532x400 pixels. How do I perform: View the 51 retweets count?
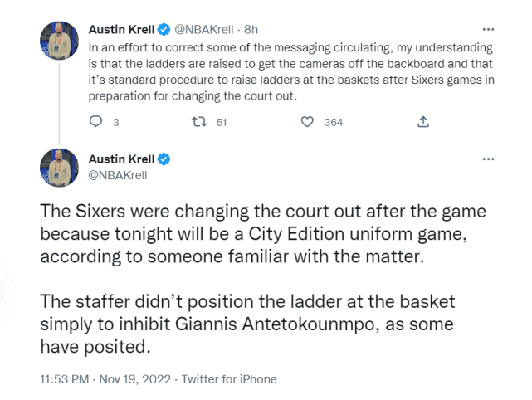pos(222,122)
